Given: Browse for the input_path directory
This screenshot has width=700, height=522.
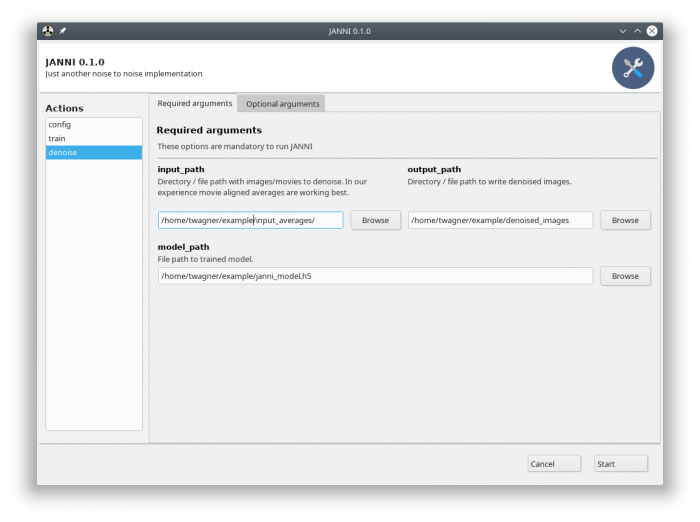Looking at the screenshot, I should pyautogui.click(x=375, y=220).
